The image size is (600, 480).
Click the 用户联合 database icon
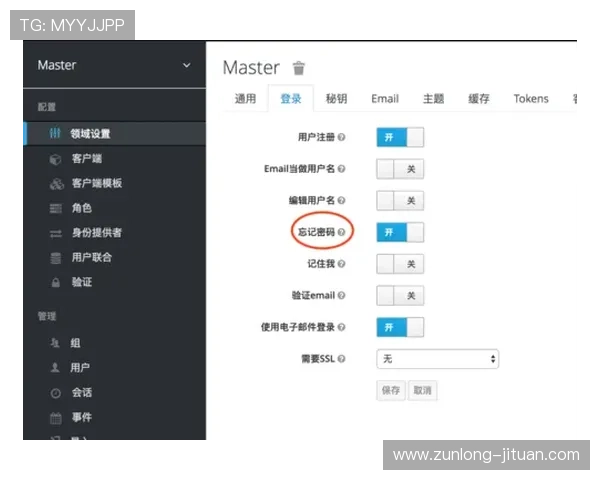[56, 258]
